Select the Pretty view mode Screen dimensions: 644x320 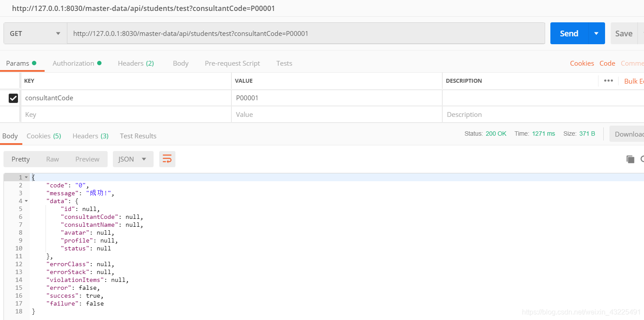coord(21,159)
